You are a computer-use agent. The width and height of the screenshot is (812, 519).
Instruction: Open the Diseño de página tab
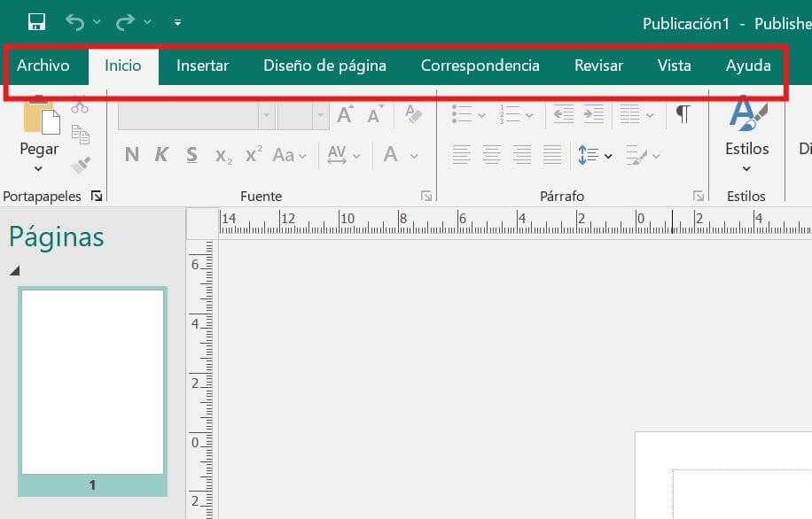[324, 66]
